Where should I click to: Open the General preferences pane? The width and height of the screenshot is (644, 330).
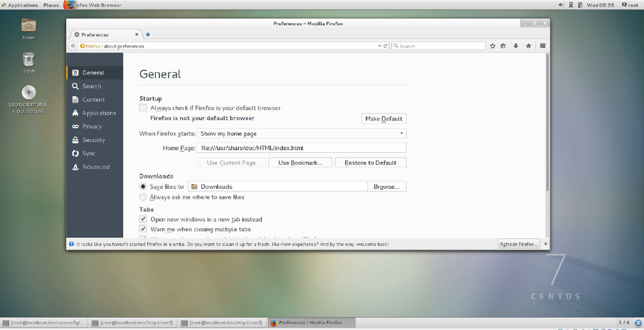[94, 73]
